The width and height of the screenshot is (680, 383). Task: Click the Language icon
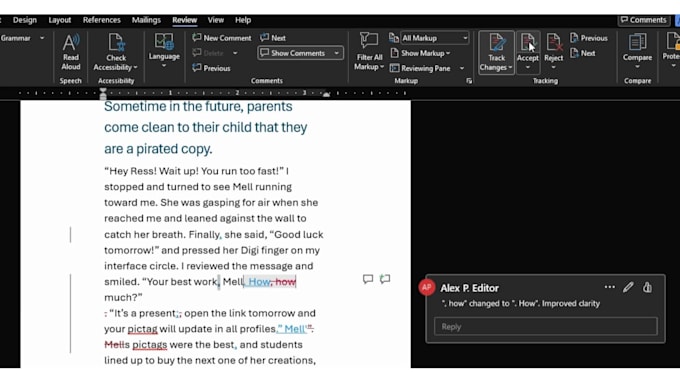pyautogui.click(x=164, y=42)
